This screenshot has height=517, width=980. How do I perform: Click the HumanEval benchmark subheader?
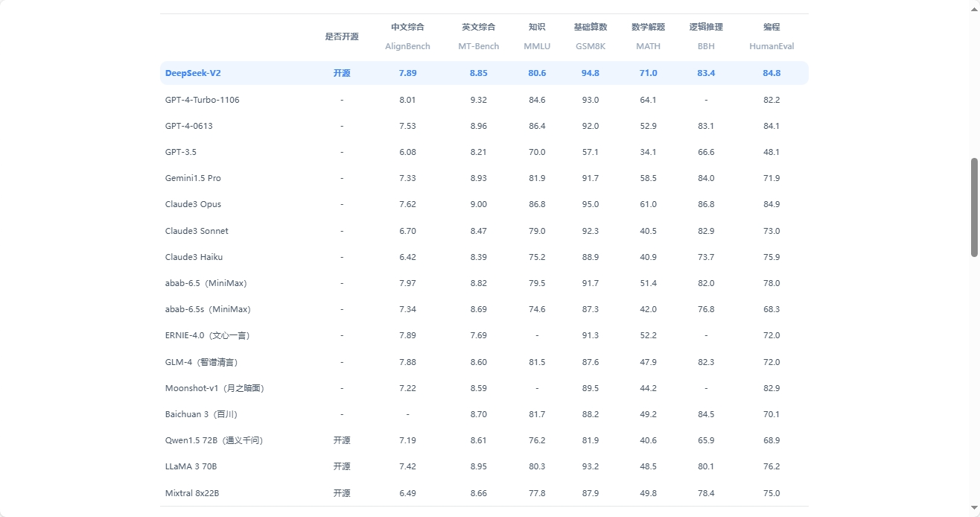coord(771,46)
